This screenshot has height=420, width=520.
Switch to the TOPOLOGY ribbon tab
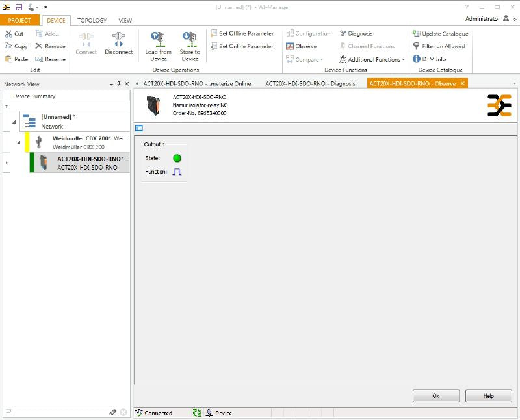click(92, 20)
